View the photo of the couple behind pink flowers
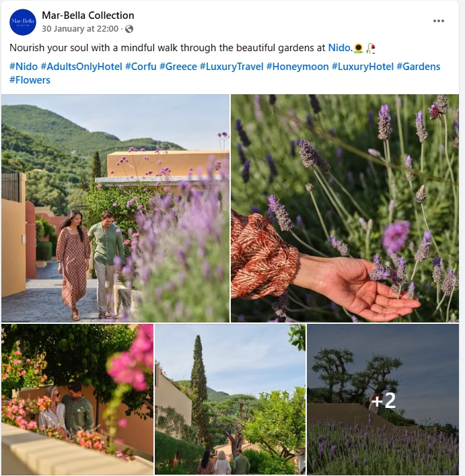This screenshot has width=465, height=476. pyautogui.click(x=77, y=399)
